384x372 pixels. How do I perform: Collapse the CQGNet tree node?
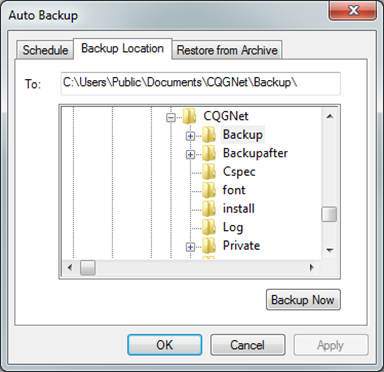pos(171,117)
